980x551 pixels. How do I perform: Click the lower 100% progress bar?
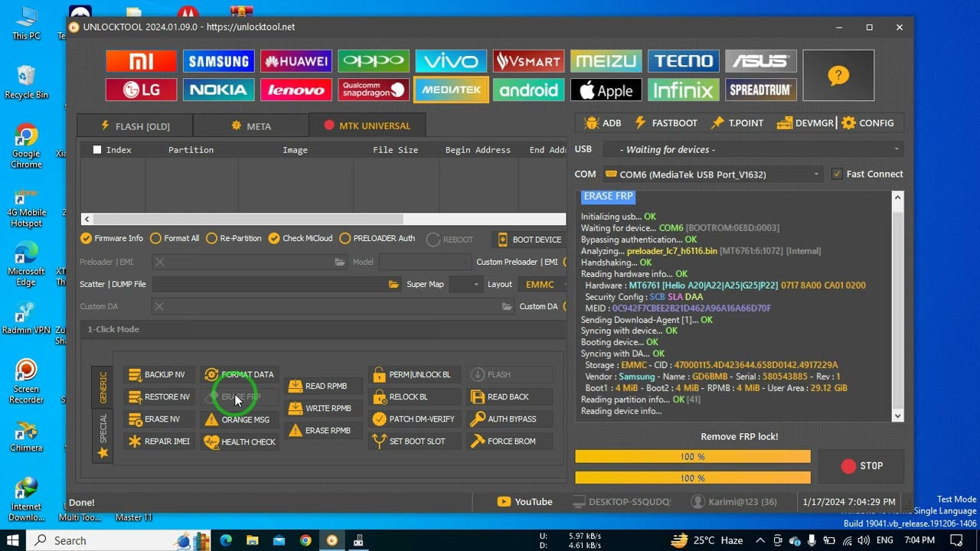pyautogui.click(x=693, y=478)
